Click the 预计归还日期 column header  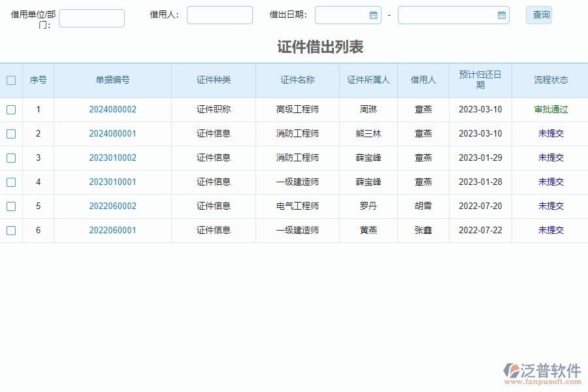pos(479,80)
